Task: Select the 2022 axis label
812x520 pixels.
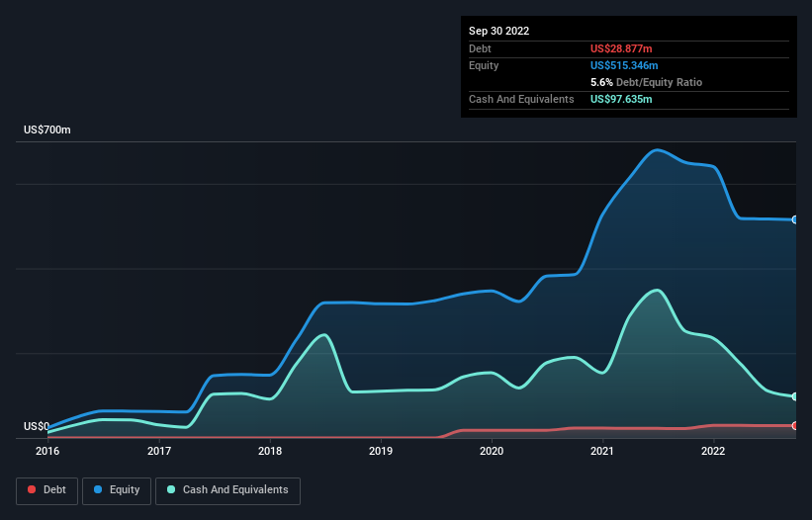Action: pos(713,451)
